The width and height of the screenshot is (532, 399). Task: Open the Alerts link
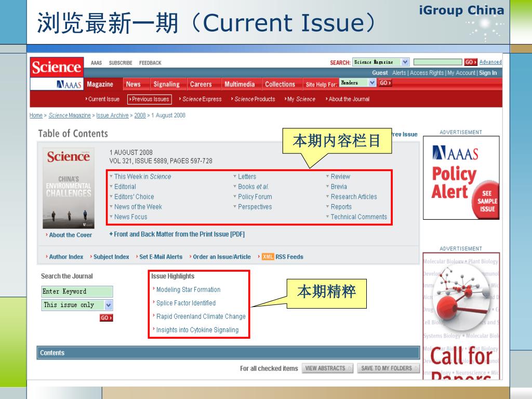399,73
